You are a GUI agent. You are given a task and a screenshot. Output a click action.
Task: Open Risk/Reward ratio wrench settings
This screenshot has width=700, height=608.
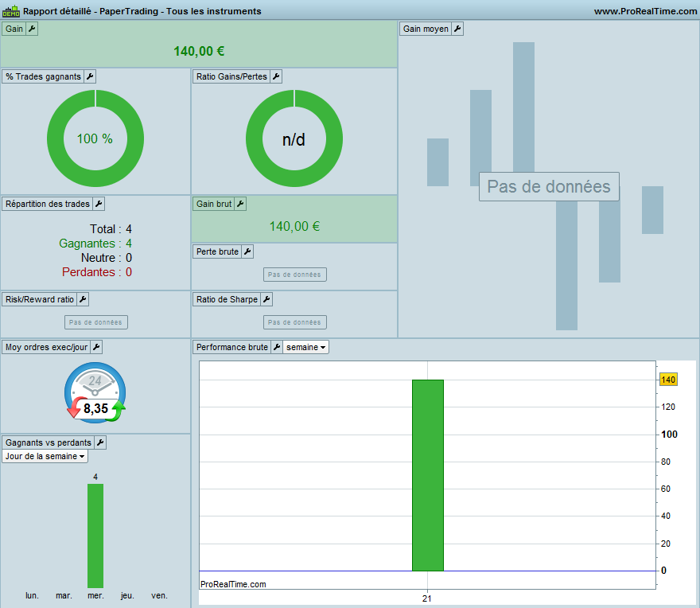83,299
